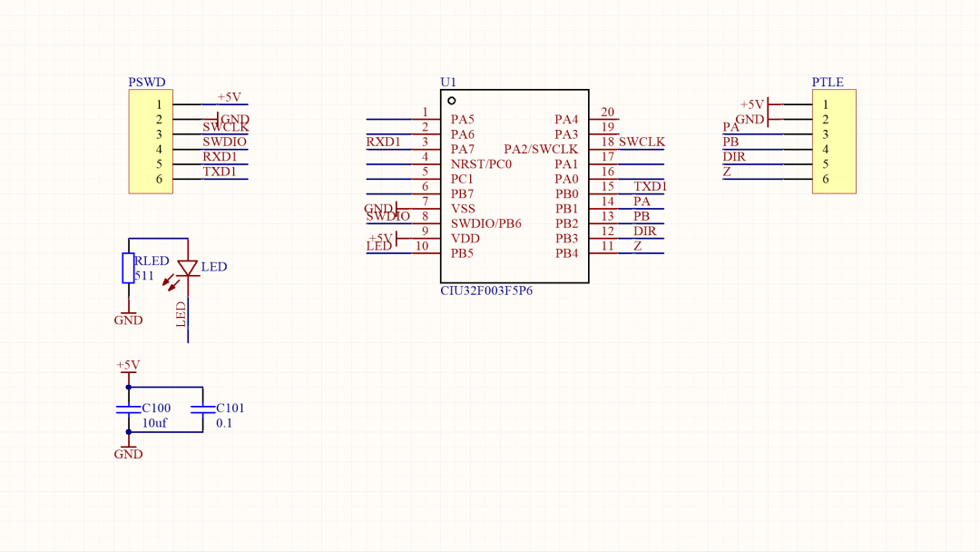Click the PA2/SWCLK pin name in U1
The width and height of the screenshot is (980, 552).
(x=541, y=150)
